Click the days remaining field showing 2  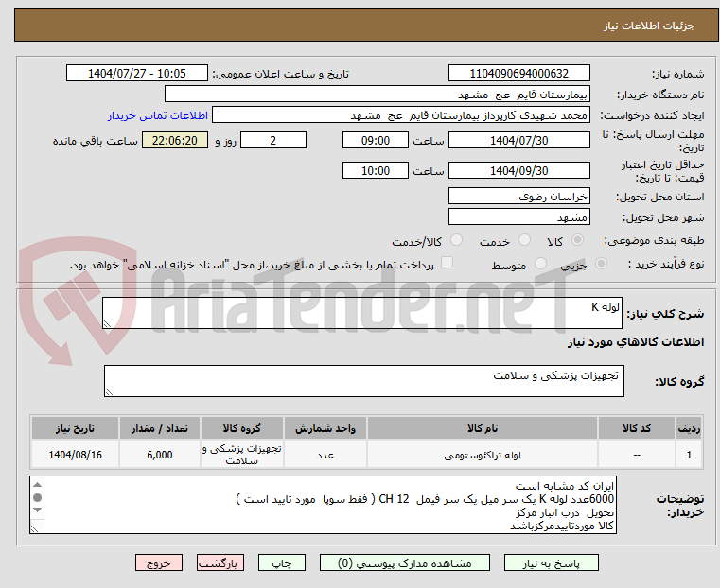coord(273,140)
